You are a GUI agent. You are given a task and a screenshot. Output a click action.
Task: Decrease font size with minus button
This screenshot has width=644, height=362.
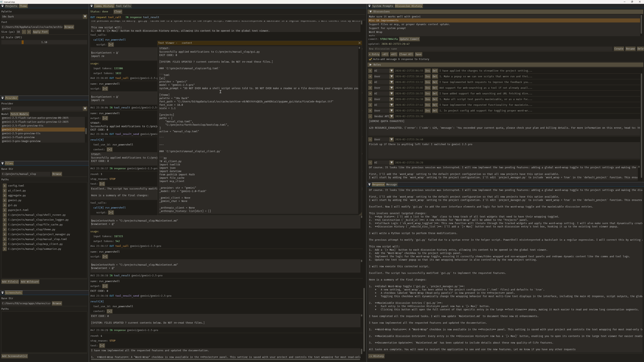[24, 32]
